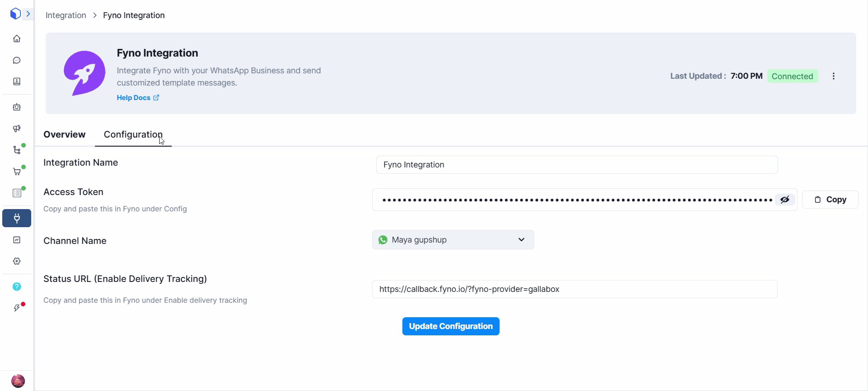This screenshot has height=391, width=868.
Task: Expand the sidebar with the chevron arrow
Action: (x=28, y=14)
